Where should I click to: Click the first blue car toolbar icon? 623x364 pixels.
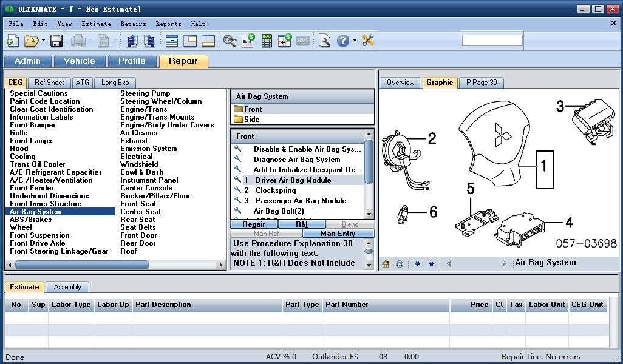132,41
